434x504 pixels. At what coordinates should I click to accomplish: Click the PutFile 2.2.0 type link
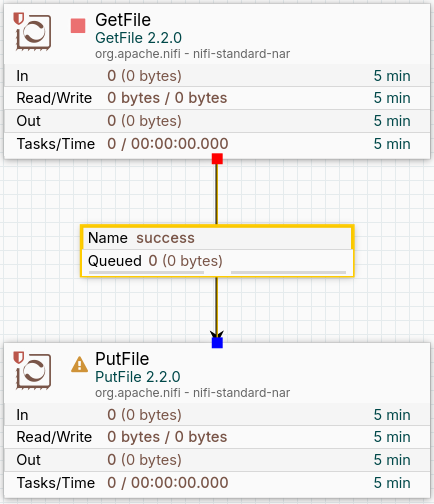(138, 377)
